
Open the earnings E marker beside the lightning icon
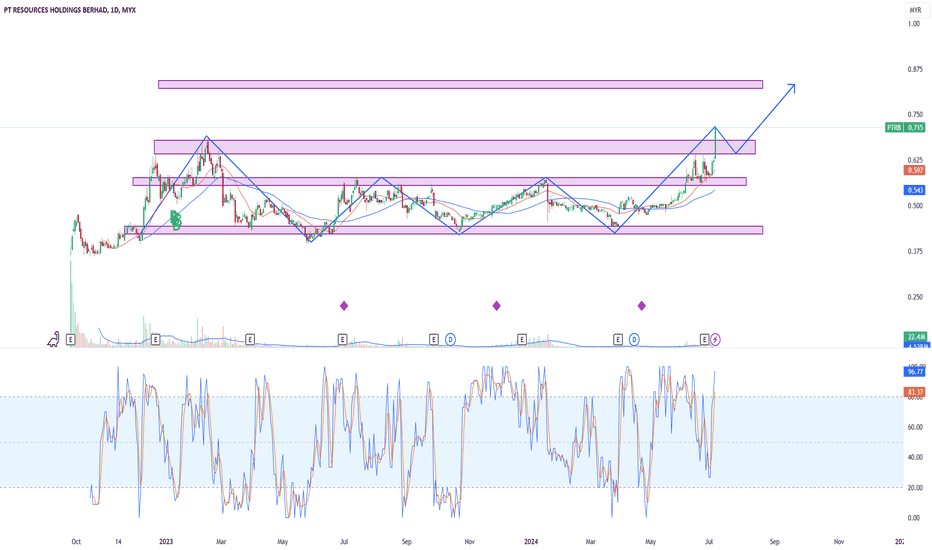pos(705,340)
